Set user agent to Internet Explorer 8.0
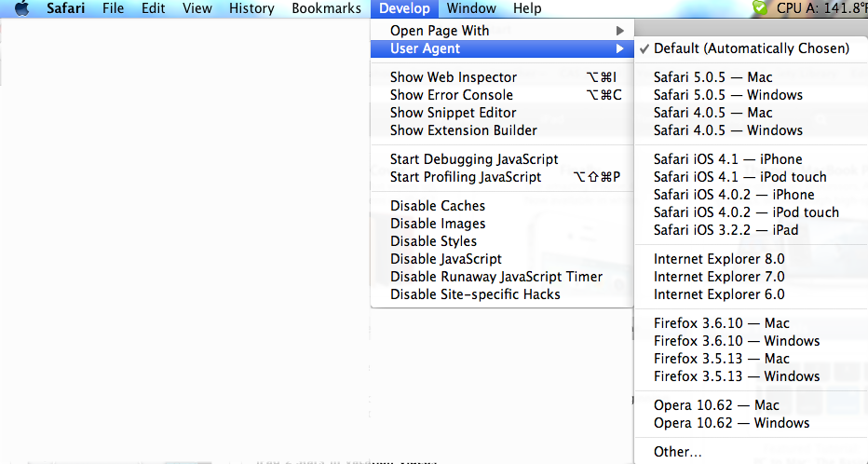868x464 pixels. click(x=752, y=259)
